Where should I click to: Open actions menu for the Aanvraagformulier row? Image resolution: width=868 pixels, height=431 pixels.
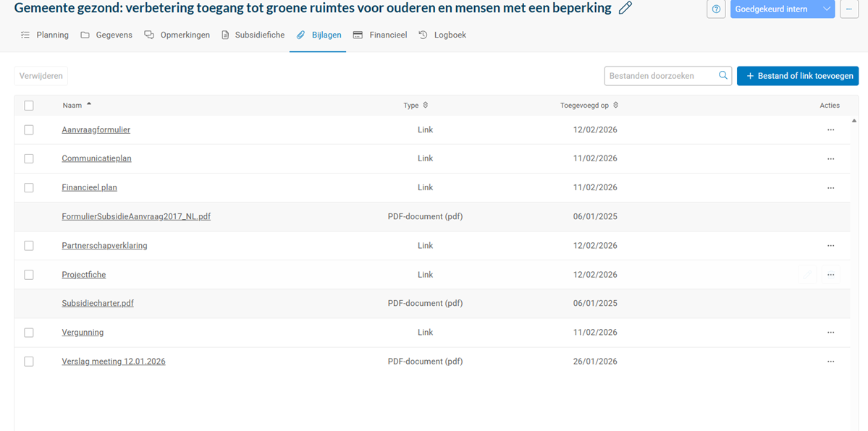pyautogui.click(x=830, y=130)
